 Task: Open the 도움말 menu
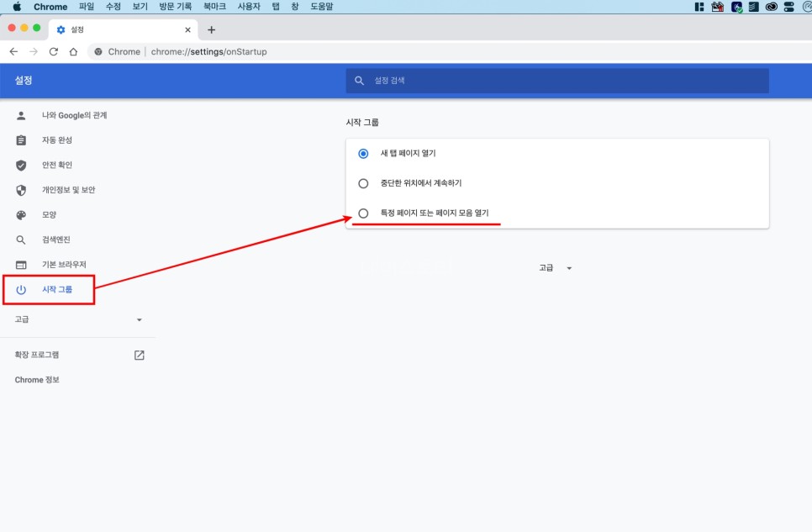(322, 6)
